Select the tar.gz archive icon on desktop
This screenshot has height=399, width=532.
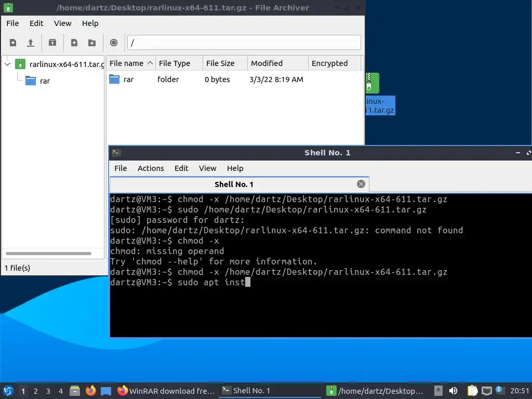coord(372,83)
